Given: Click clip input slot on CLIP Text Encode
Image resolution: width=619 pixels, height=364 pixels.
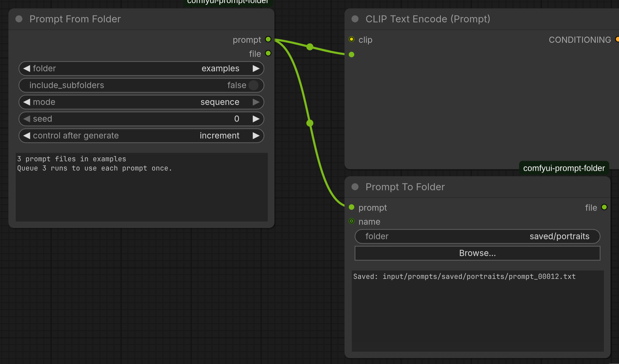Looking at the screenshot, I should pyautogui.click(x=352, y=39).
